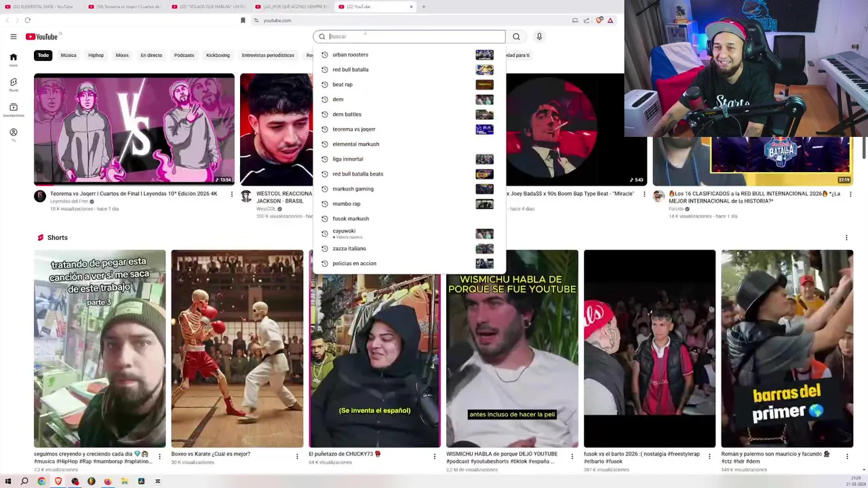868x488 pixels.
Task: Open options for Boxeo vs Karate short
Action: [x=297, y=457]
